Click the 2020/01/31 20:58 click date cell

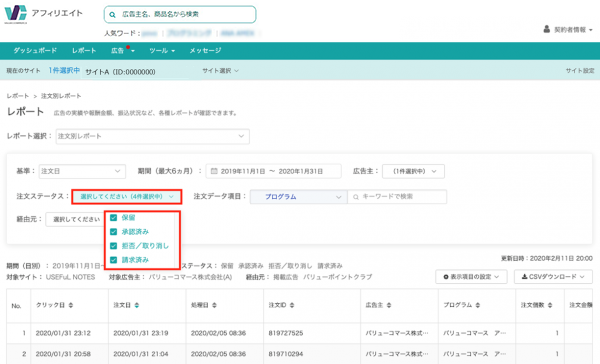(x=63, y=354)
